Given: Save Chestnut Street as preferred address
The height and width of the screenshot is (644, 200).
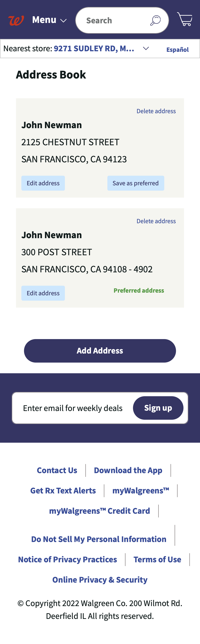Looking at the screenshot, I should (136, 183).
